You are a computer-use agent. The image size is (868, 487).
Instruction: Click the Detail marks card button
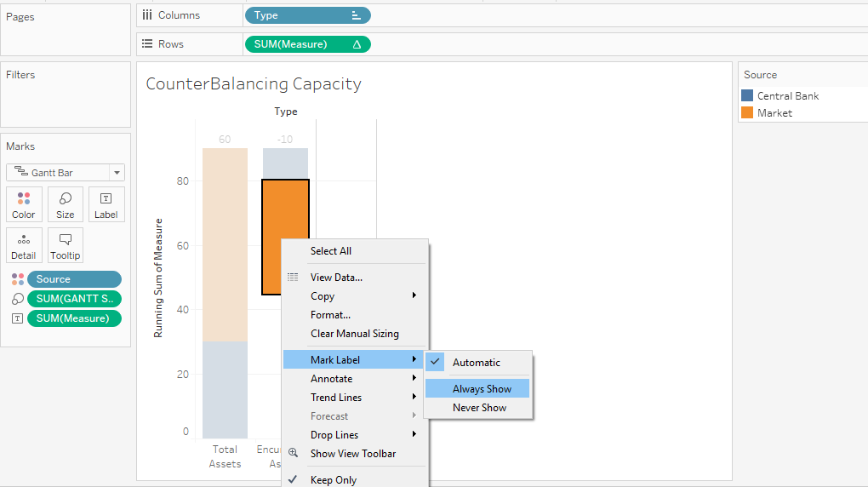(24, 245)
